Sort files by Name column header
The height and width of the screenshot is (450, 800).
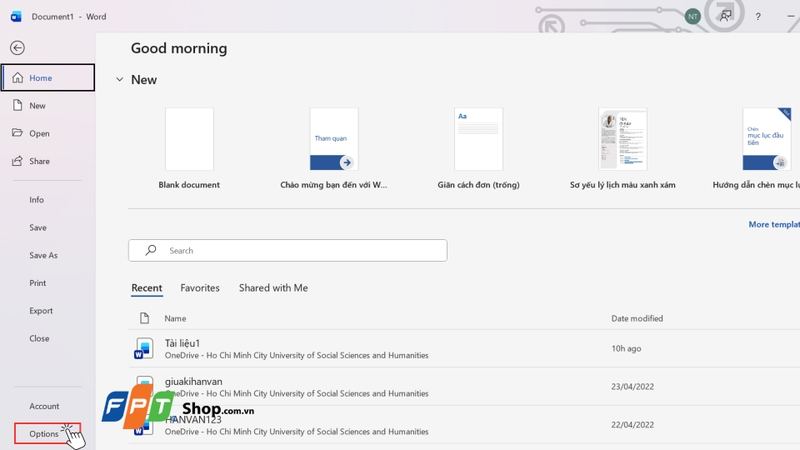click(x=175, y=318)
